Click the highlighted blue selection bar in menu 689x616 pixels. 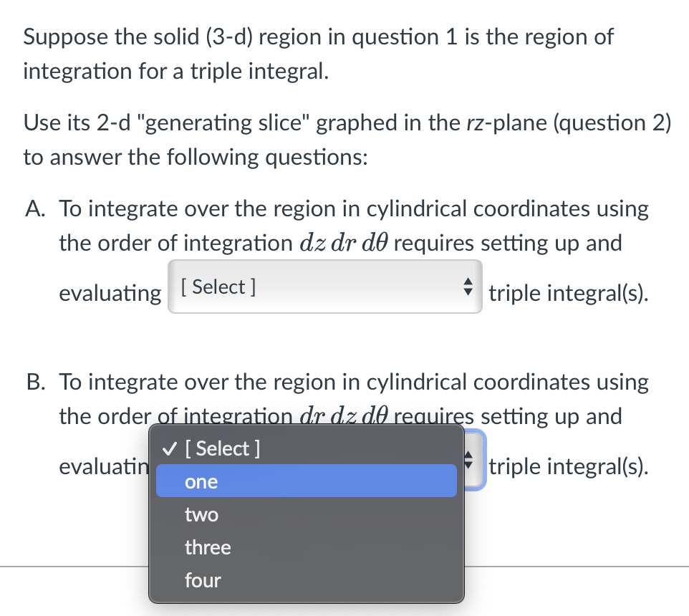tap(306, 481)
